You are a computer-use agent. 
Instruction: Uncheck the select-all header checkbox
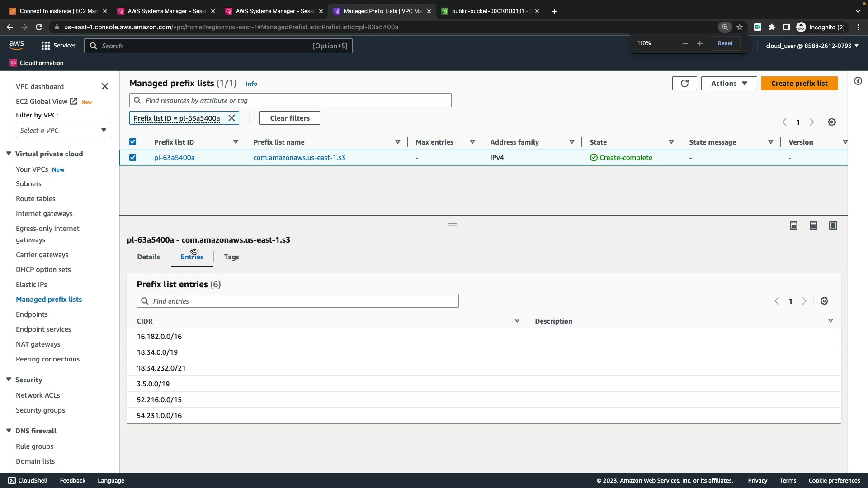click(x=132, y=142)
